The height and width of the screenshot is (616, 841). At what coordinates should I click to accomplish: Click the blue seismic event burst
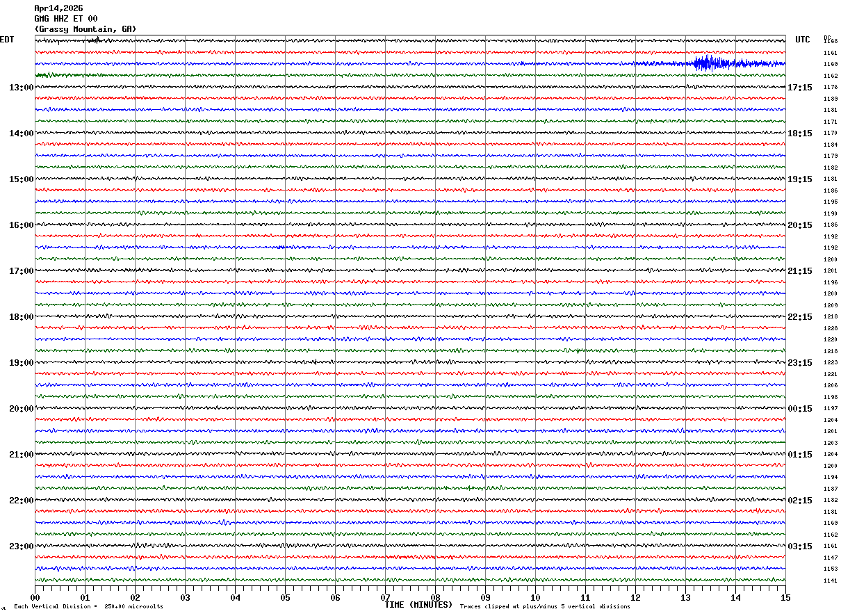708,63
